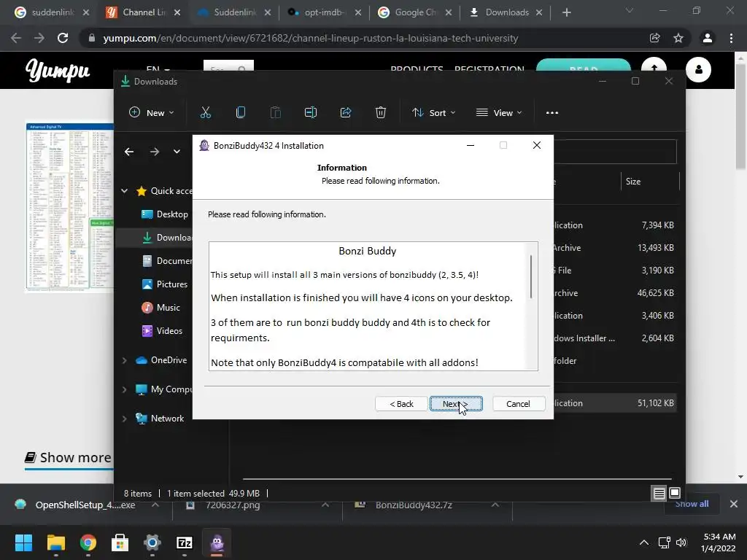
Task: Open OpenShellSetup download item options chevron
Action: [x=155, y=505]
